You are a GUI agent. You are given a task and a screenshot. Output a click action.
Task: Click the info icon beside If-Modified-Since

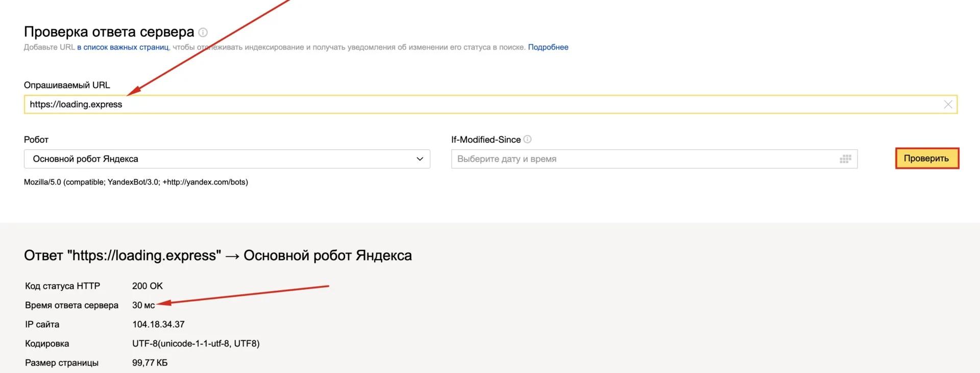[x=528, y=139]
